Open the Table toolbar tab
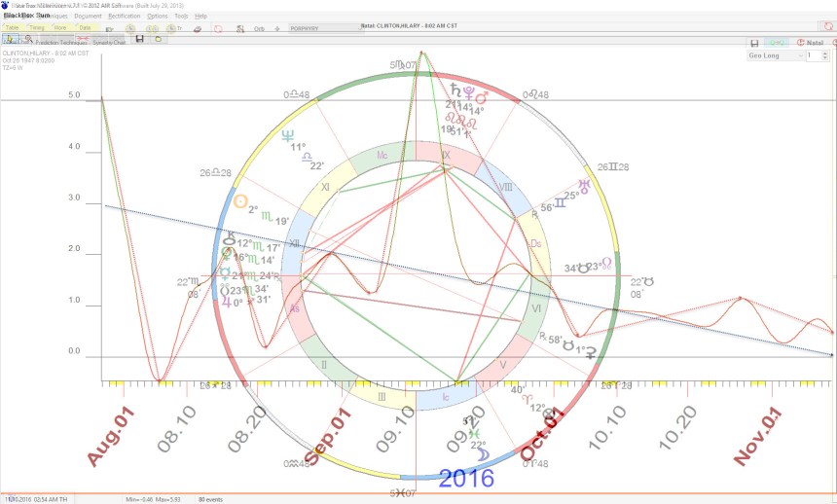Screen dimensions: 837x504 12,27
